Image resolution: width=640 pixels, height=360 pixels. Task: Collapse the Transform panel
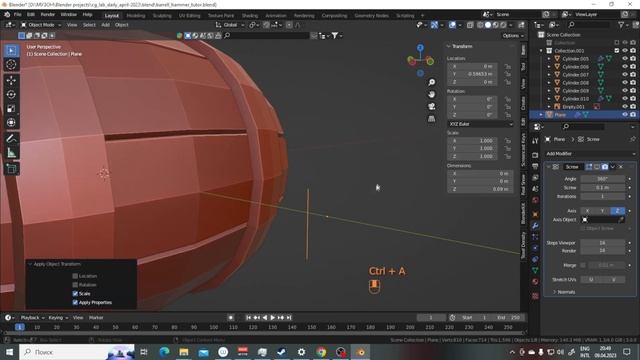click(x=449, y=46)
